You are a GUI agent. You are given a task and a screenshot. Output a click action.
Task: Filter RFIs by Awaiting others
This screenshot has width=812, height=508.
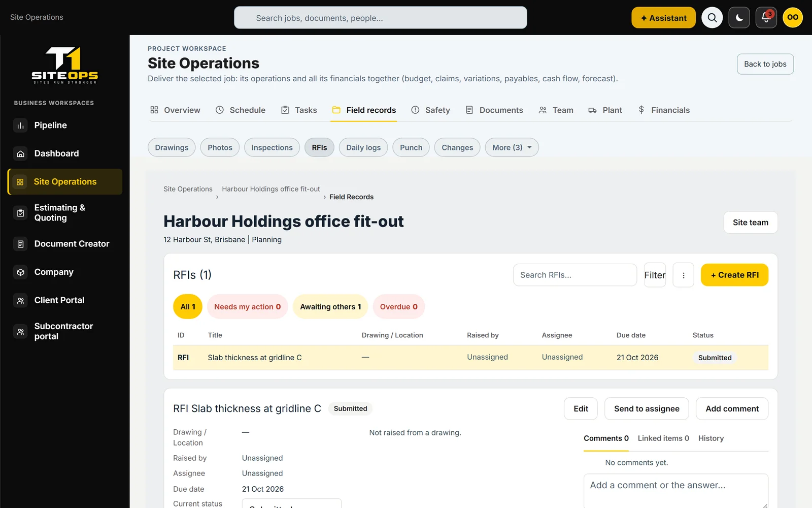click(x=330, y=307)
